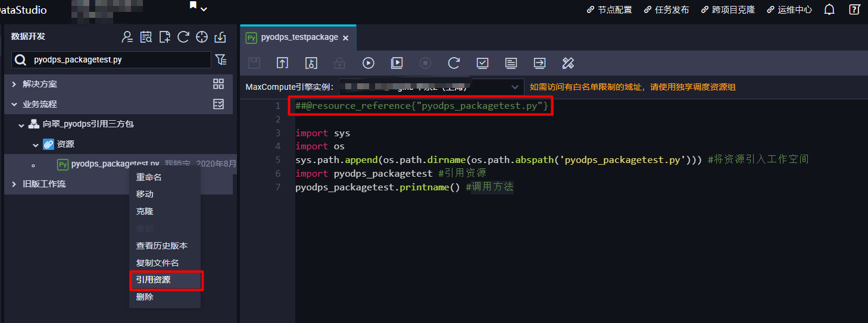Click code line 1 with resource_reference
The height and width of the screenshot is (323, 868).
pos(421,106)
